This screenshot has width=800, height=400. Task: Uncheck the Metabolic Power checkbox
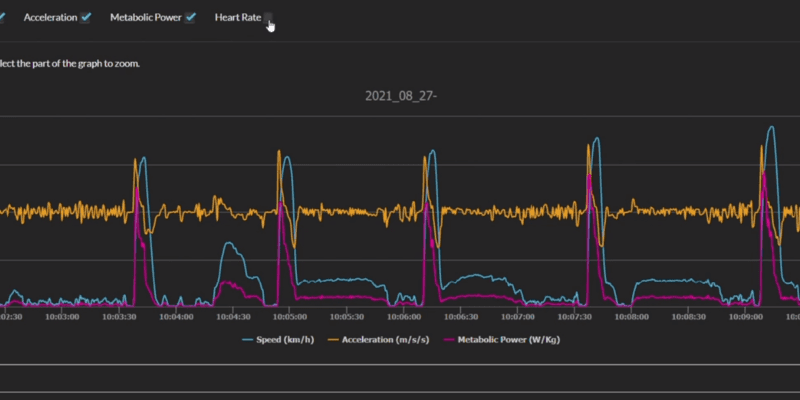click(x=190, y=18)
